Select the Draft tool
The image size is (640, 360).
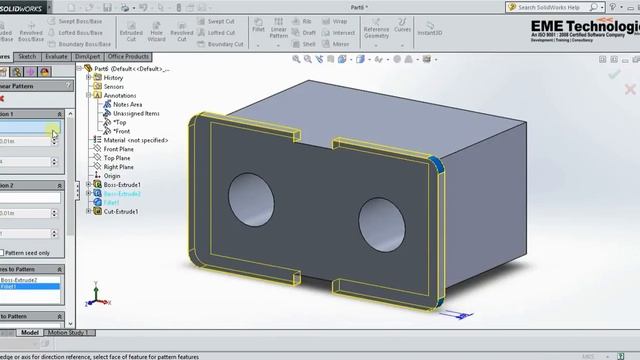[x=304, y=33]
